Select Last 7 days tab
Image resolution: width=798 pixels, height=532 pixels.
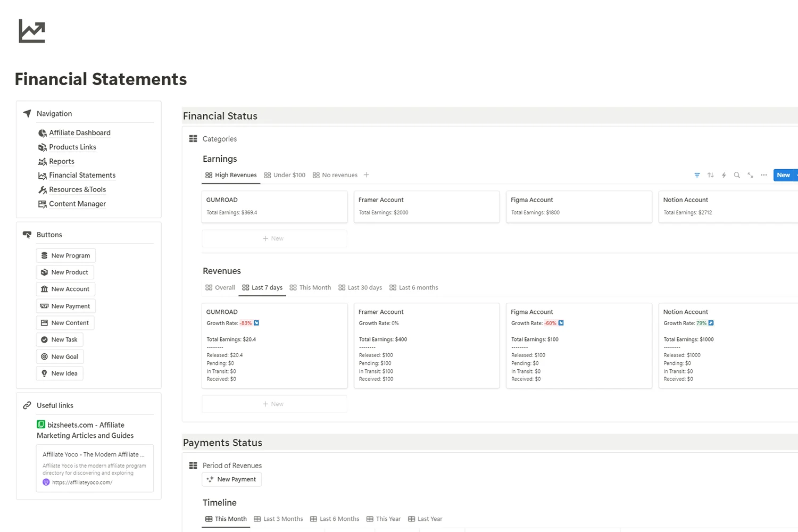point(262,287)
